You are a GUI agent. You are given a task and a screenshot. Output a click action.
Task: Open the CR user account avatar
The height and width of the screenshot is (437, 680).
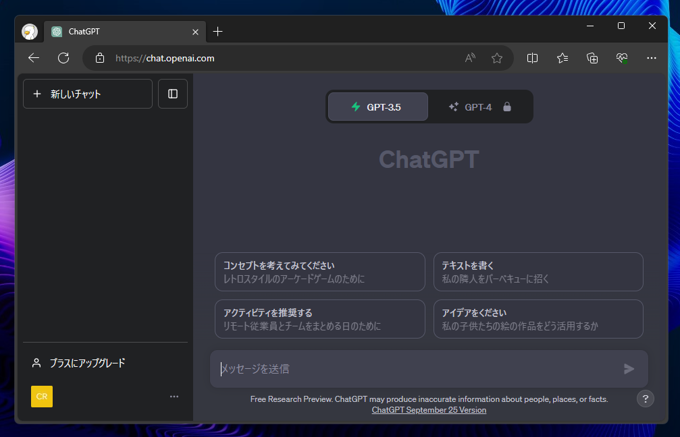[42, 397]
